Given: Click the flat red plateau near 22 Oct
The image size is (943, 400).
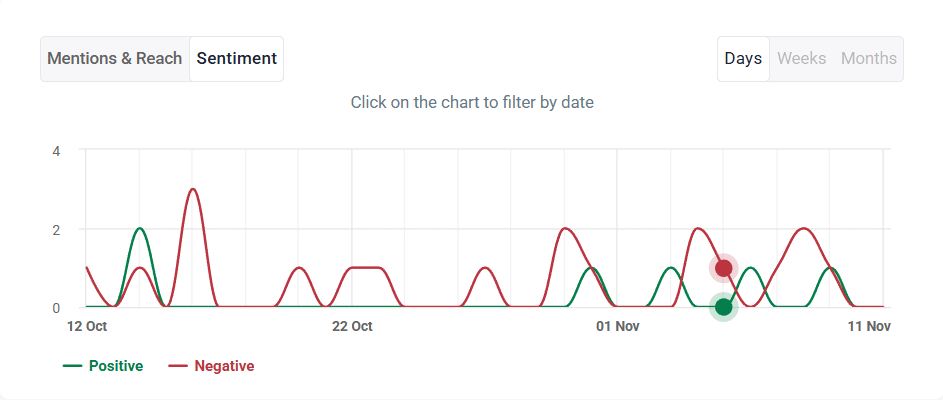Looking at the screenshot, I should point(365,268).
